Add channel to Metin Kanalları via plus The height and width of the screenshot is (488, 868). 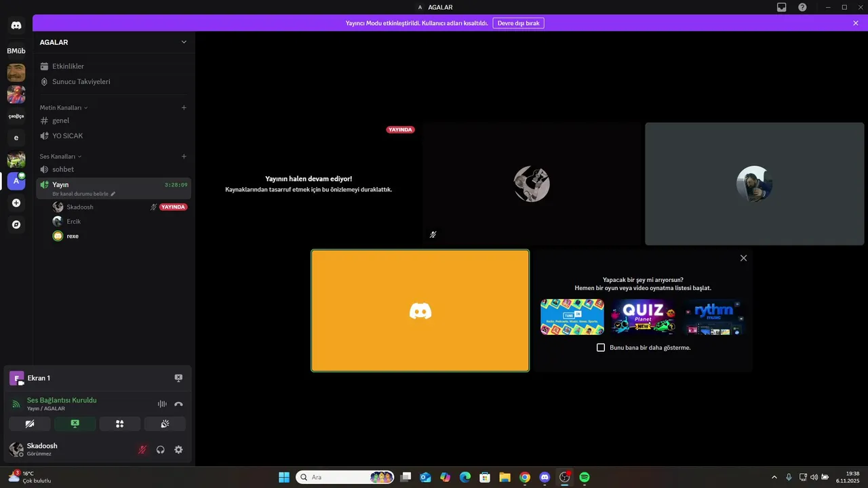click(184, 108)
